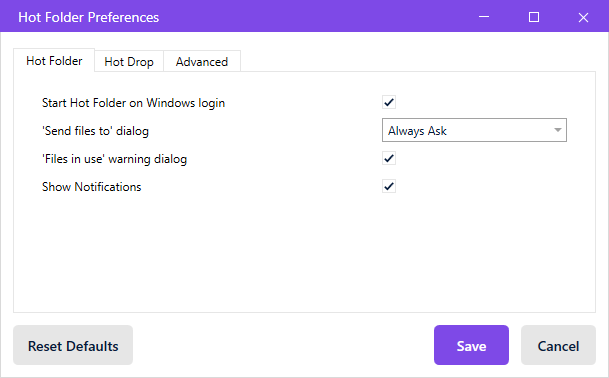Click the 'Send files to' dialog label
The image size is (609, 378).
[x=95, y=131]
